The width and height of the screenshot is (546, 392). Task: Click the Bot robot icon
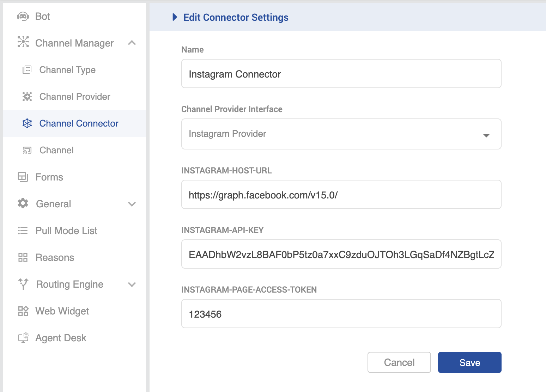[23, 17]
